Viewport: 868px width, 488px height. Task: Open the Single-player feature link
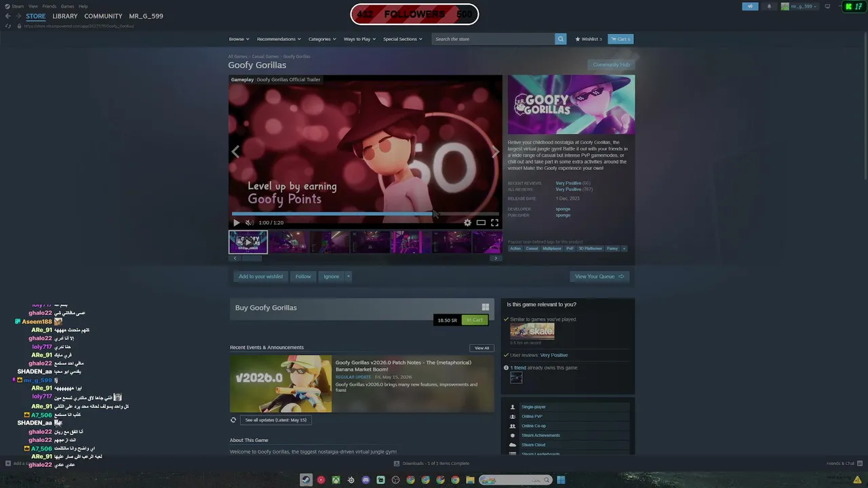pyautogui.click(x=534, y=407)
